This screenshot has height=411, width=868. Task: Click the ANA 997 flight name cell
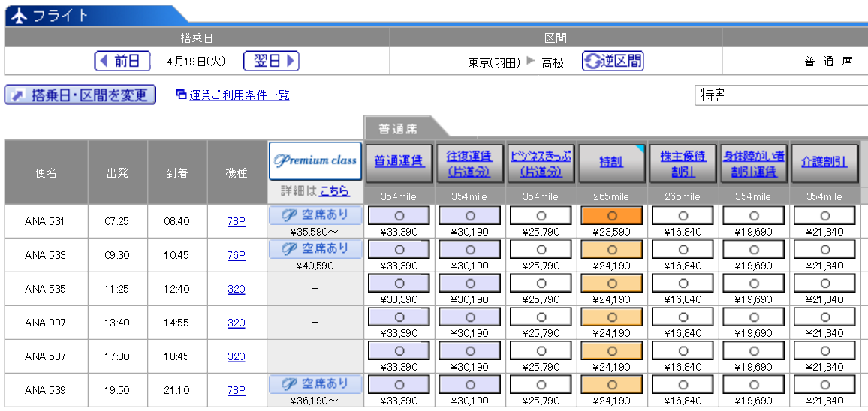[46, 322]
